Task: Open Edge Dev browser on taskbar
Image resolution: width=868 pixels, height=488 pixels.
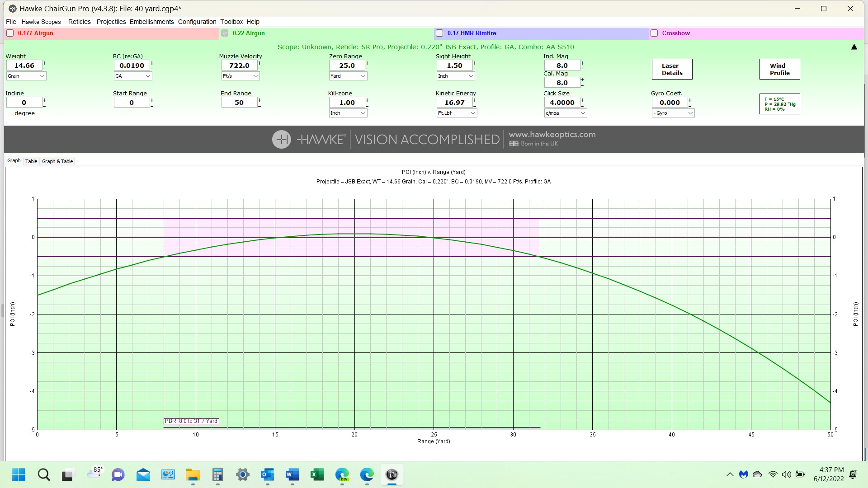Action: tap(342, 474)
